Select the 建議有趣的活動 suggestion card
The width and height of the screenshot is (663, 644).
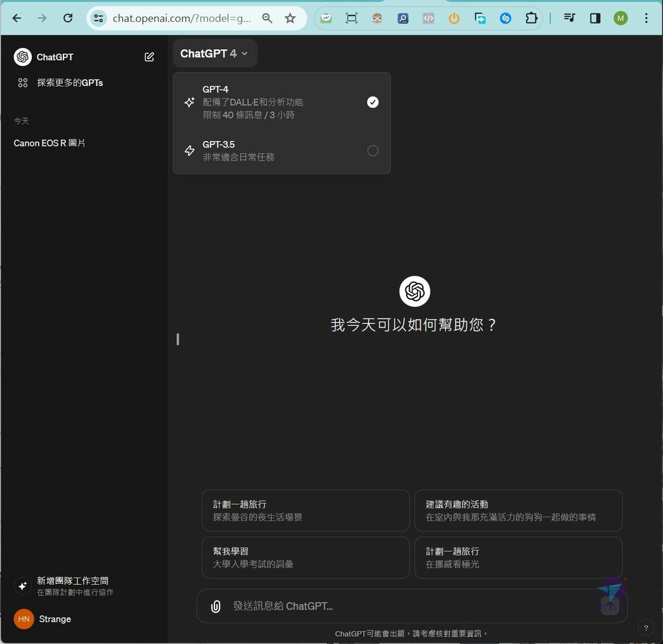(519, 511)
